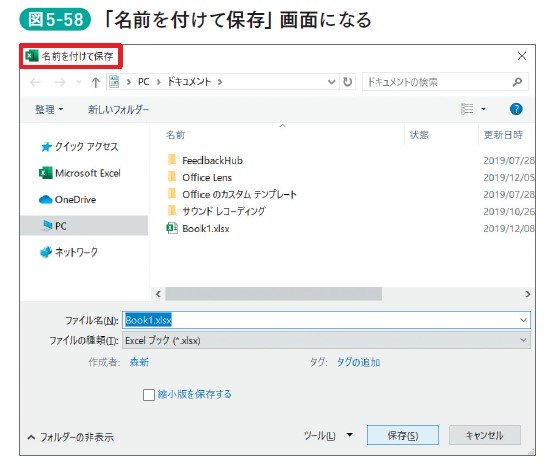The image size is (554, 472).
Task: Click the refresh icon beside address bar
Action: (x=348, y=82)
